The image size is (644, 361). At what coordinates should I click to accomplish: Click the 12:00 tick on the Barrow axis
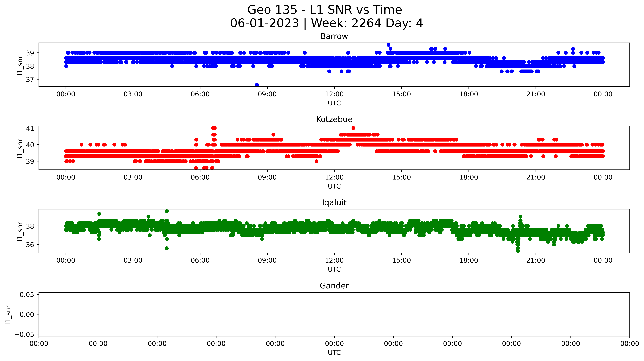(334, 94)
